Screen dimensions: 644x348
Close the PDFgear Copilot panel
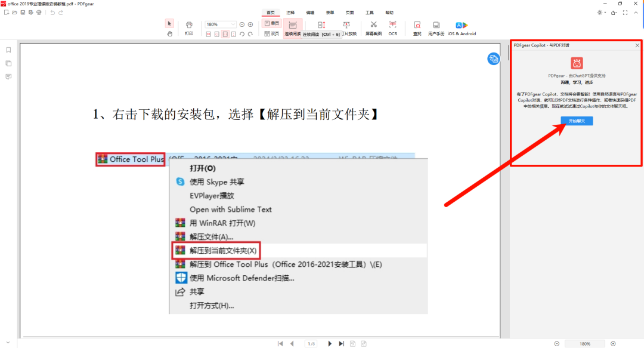tap(637, 44)
